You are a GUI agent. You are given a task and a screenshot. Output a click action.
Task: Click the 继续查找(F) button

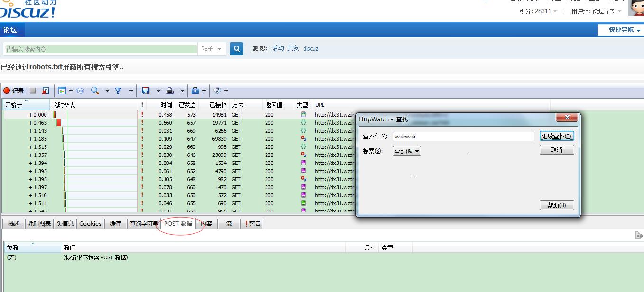click(x=556, y=136)
